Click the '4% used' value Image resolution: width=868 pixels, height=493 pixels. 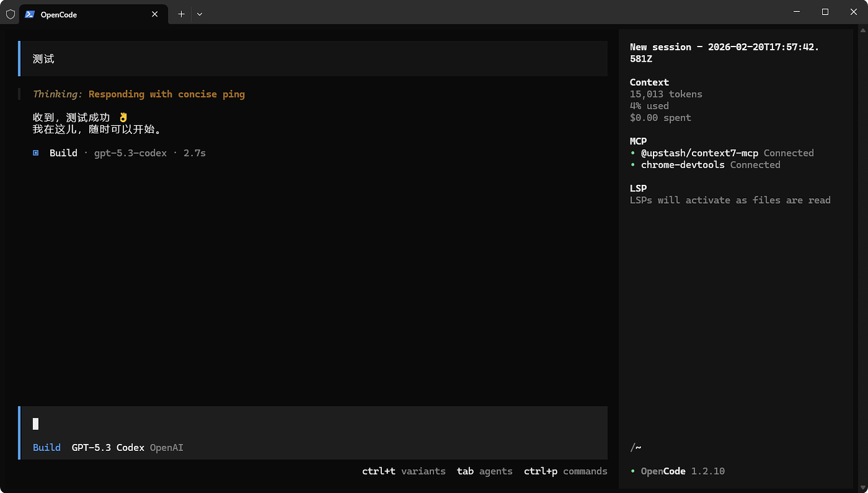649,106
